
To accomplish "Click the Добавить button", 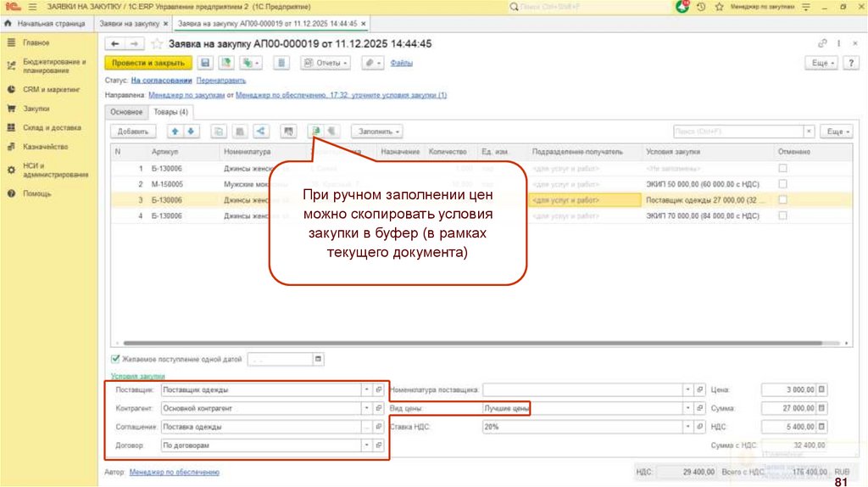I will [133, 132].
